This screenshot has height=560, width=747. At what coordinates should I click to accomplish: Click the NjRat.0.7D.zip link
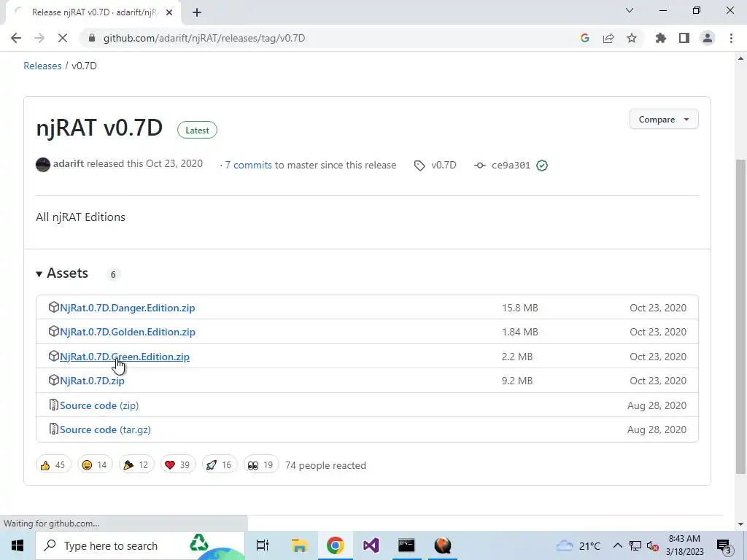tap(92, 381)
